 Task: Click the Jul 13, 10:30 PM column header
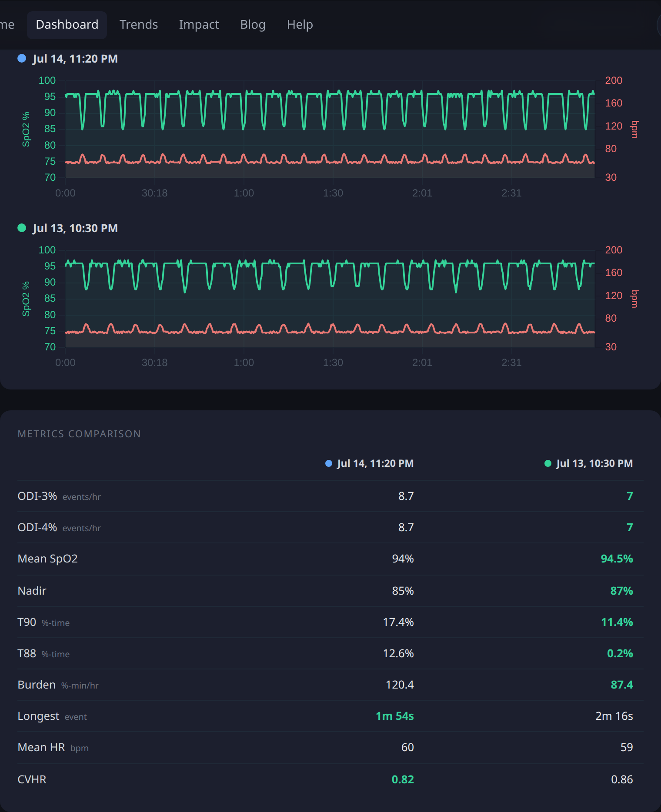pos(594,463)
